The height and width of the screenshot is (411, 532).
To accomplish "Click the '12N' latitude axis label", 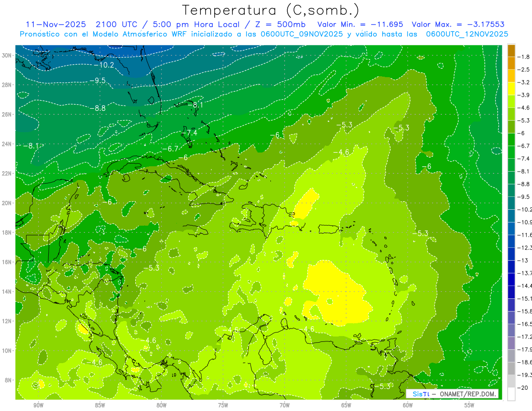I will pyautogui.click(x=7, y=321).
